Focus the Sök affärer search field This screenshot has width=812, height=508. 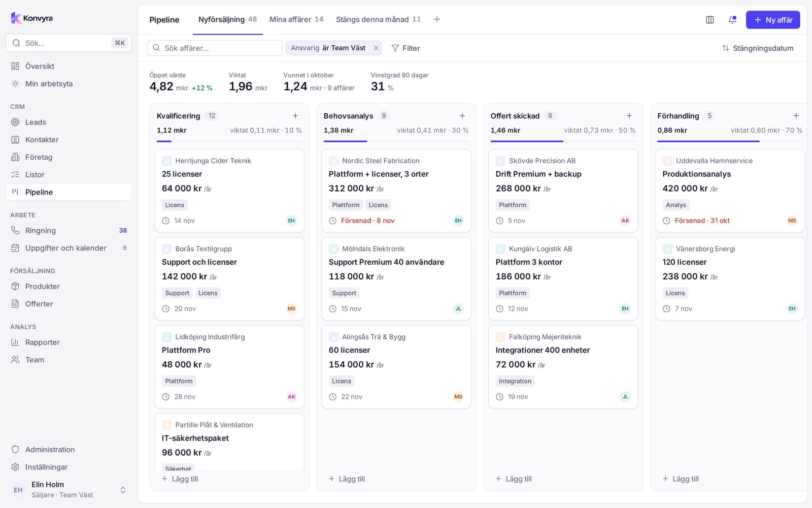click(215, 48)
